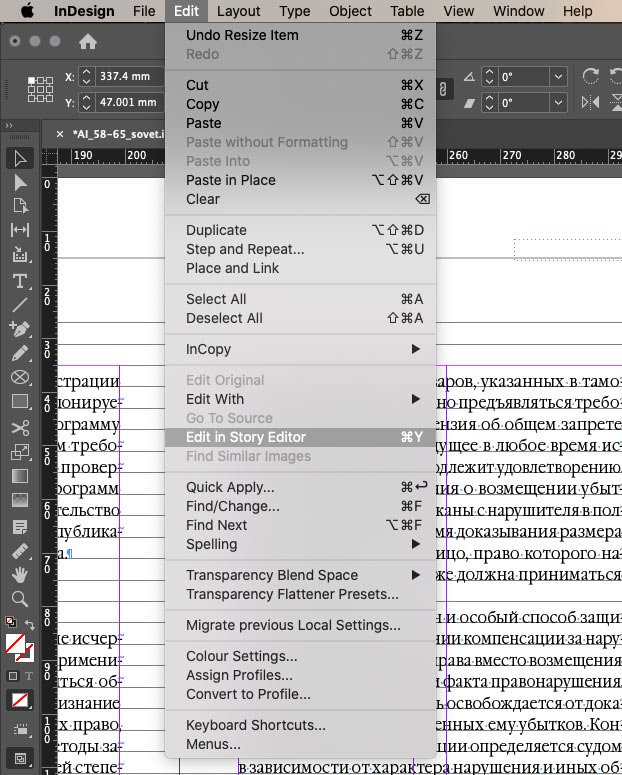Select the Pencil tool
Image resolution: width=622 pixels, height=775 pixels.
click(20, 353)
